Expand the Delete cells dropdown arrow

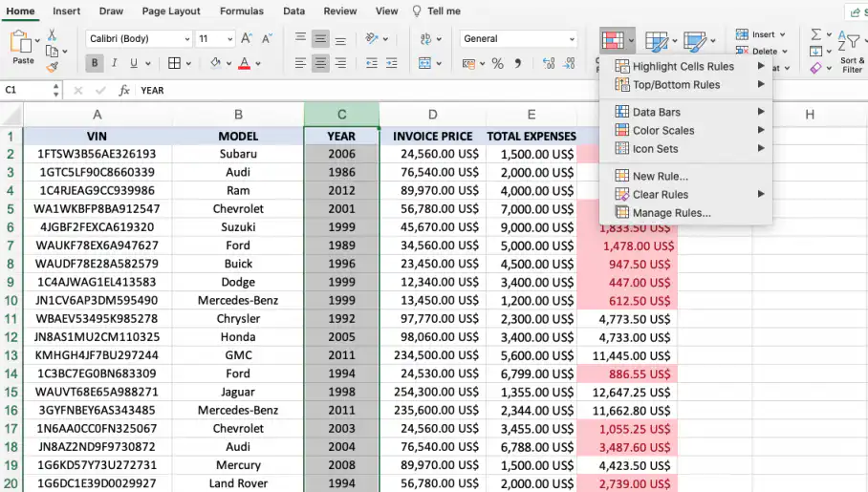785,52
